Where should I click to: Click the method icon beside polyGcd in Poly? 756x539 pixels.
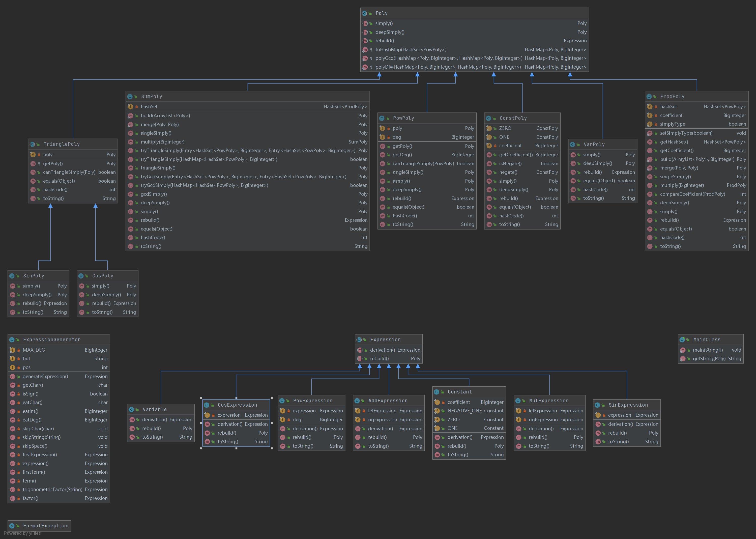[x=365, y=59]
